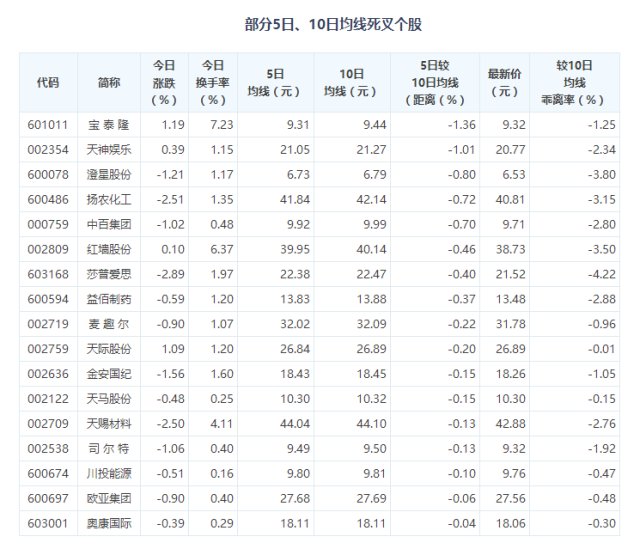Select the 代码 column header

click(47, 83)
